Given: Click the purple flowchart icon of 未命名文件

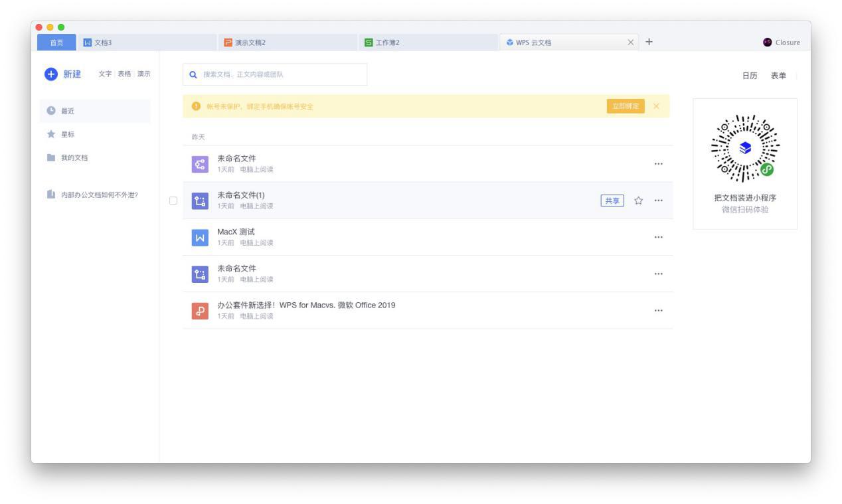Looking at the screenshot, I should pos(199,163).
